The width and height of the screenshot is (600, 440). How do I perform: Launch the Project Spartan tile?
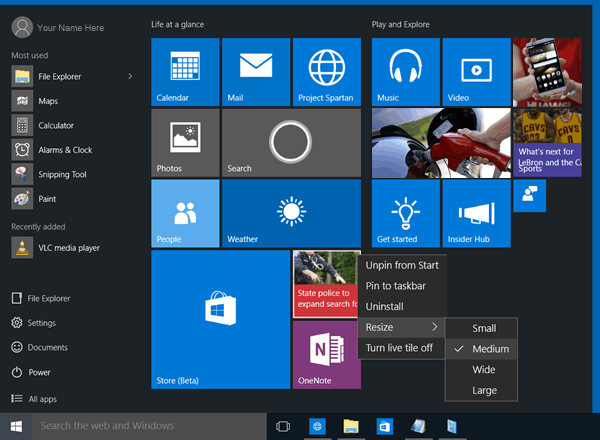point(327,72)
